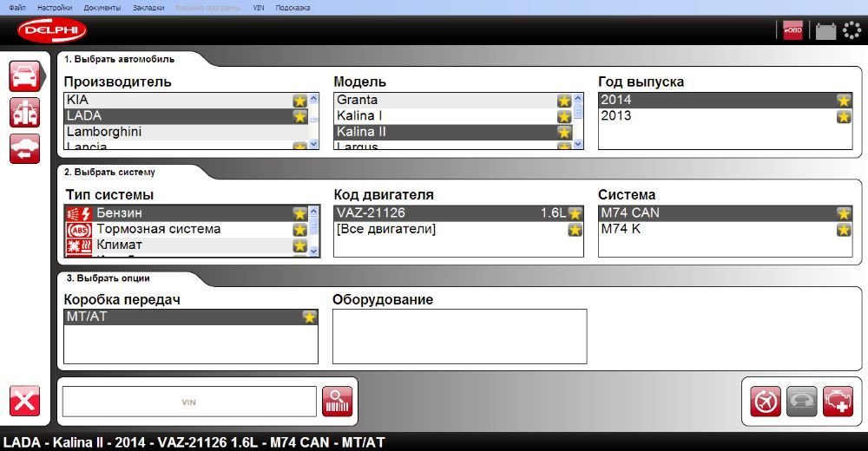Select year 2014
Image resolution: width=868 pixels, height=451 pixels.
click(725, 101)
